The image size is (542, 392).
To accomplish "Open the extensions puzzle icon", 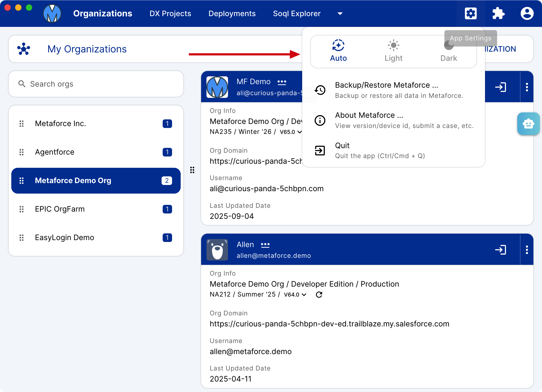I will (498, 13).
